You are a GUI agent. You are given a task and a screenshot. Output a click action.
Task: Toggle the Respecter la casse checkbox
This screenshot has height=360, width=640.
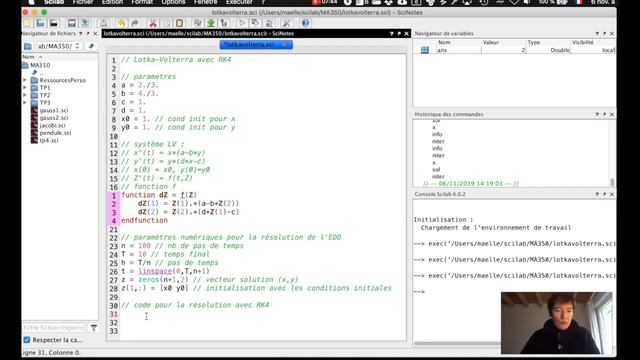[x=27, y=340]
